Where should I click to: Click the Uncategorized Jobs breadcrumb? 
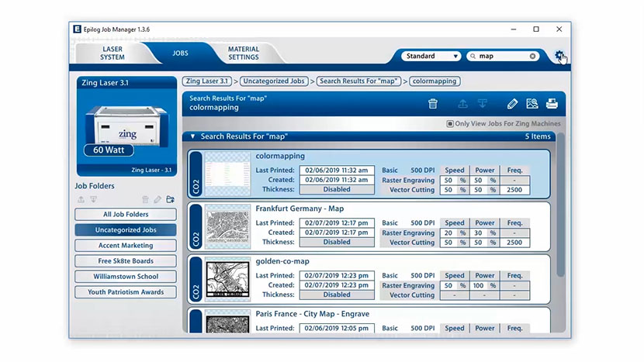coord(273,81)
